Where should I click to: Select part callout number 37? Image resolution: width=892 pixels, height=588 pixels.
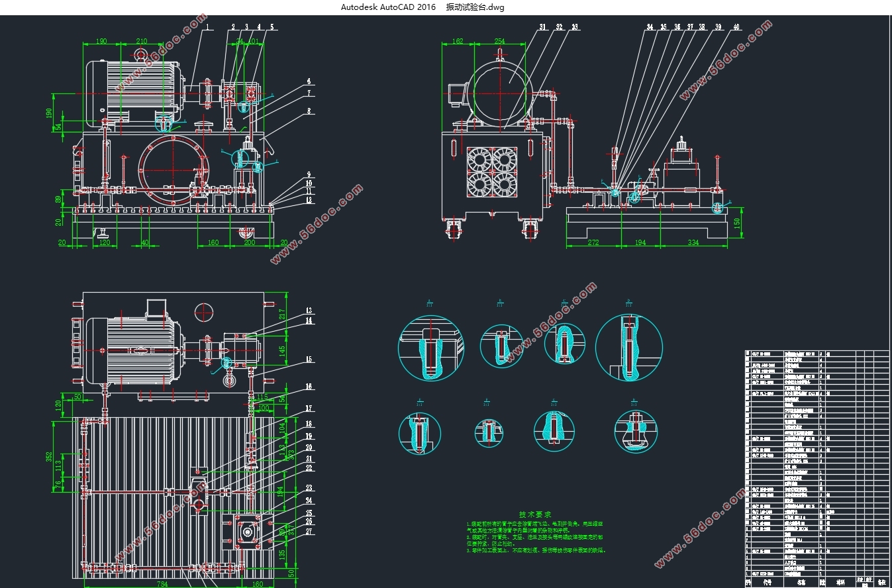pos(691,27)
